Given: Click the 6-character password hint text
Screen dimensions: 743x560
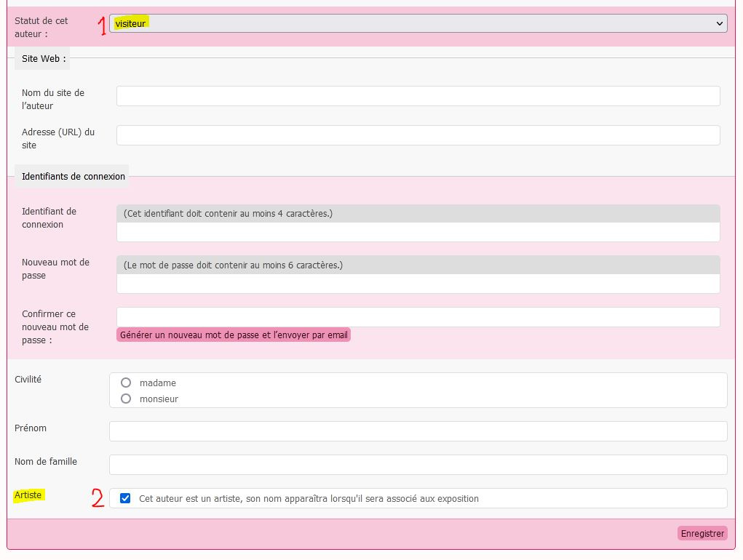Looking at the screenshot, I should pyautogui.click(x=233, y=265).
